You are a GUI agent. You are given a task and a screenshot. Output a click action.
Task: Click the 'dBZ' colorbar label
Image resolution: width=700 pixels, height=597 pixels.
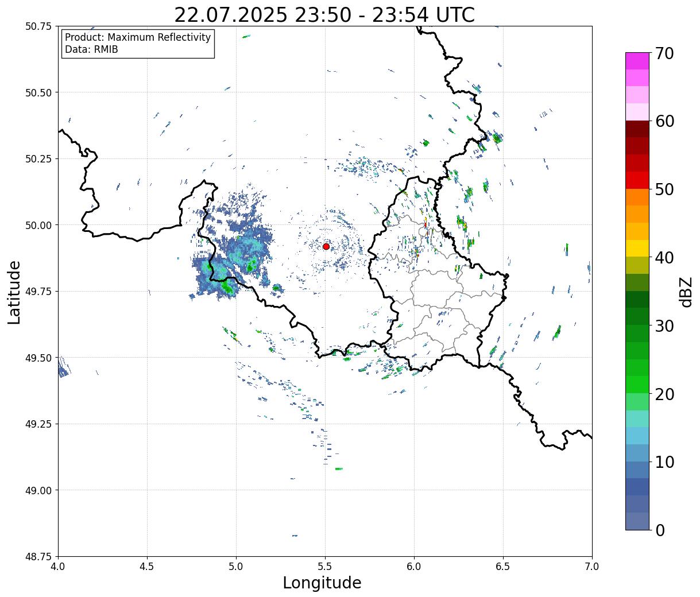click(x=686, y=291)
